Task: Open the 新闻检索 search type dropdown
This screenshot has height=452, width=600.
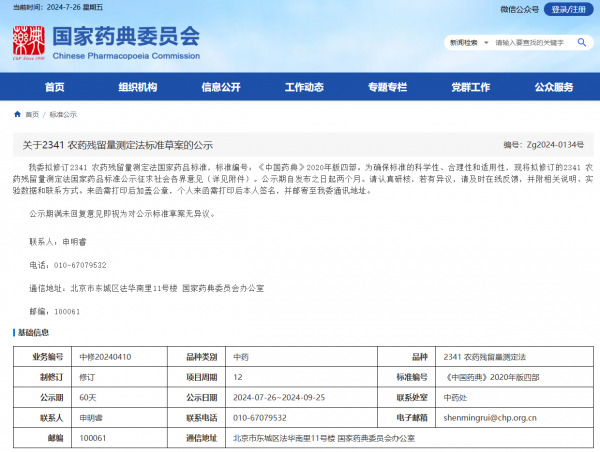Action: [x=464, y=43]
